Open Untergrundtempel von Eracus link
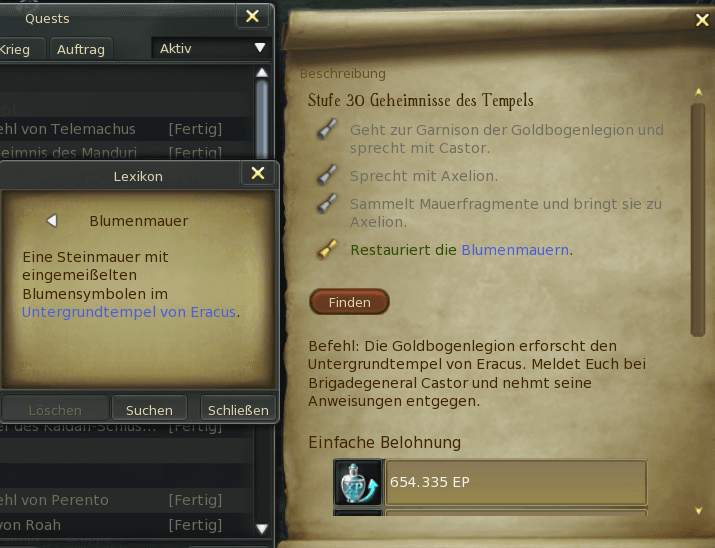Viewport: 715px width, 548px height. tap(129, 312)
